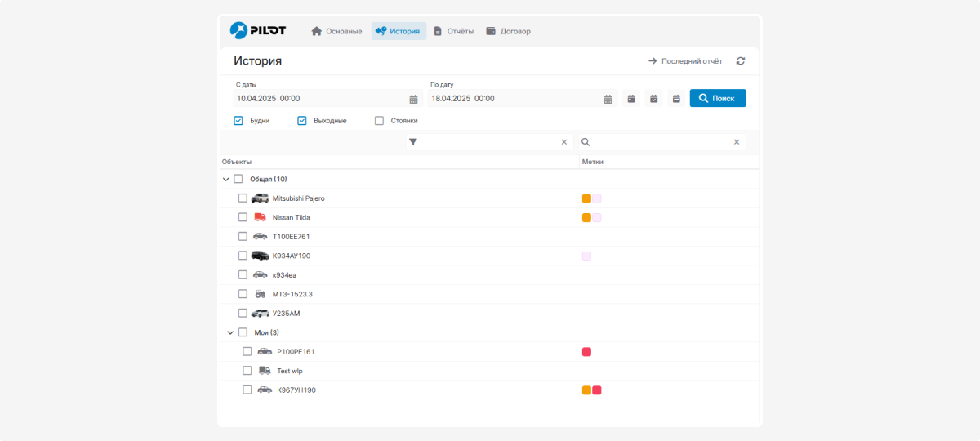980x441 pixels.
Task: Check the Общая group checkbox
Action: coord(238,179)
